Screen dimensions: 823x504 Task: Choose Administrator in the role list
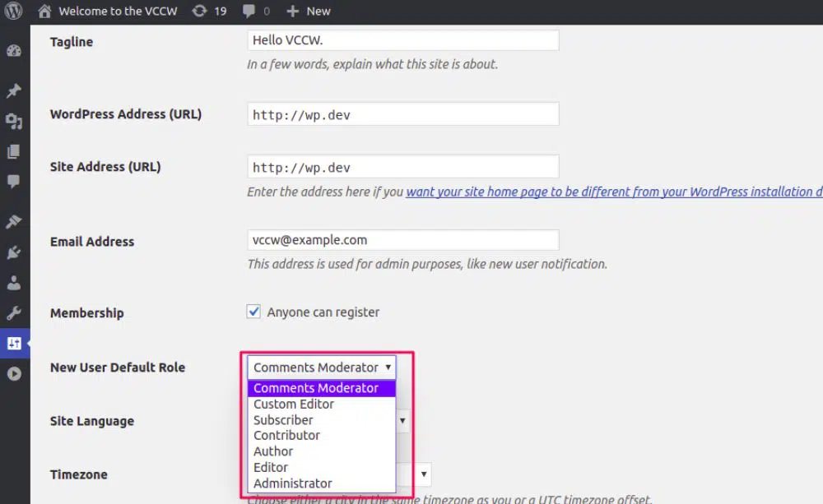292,483
